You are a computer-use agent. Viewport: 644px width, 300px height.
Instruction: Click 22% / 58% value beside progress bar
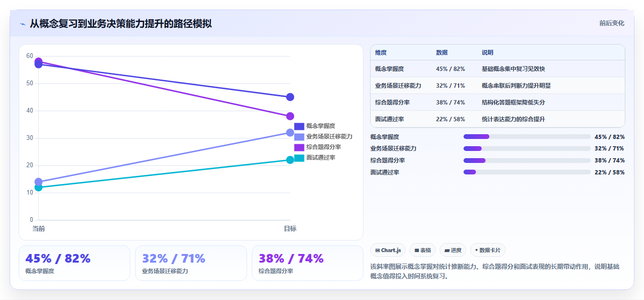pos(610,172)
